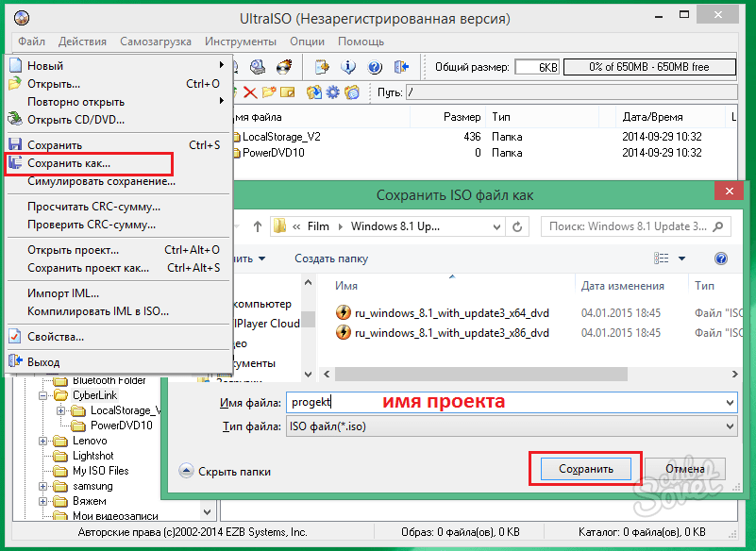Viewport: 756px width, 551px height.
Task: Click the 'Поиск: Windows 8.1 Update 3' search field
Action: (635, 226)
